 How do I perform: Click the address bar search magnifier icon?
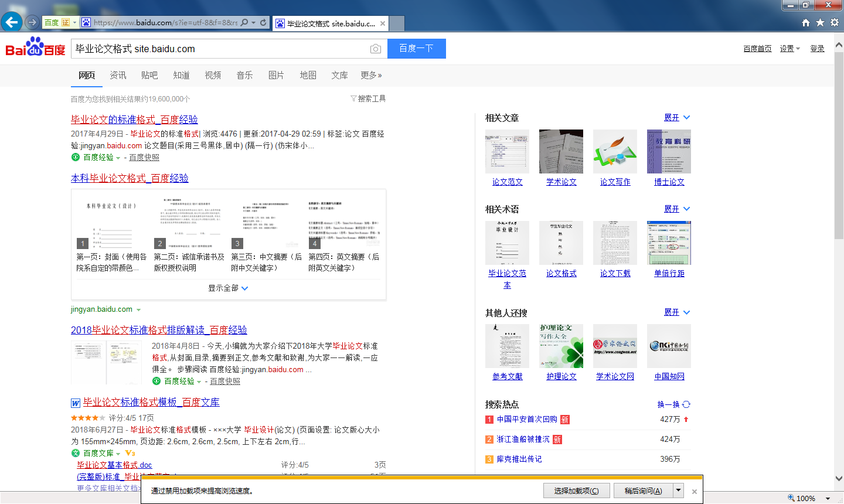click(244, 23)
